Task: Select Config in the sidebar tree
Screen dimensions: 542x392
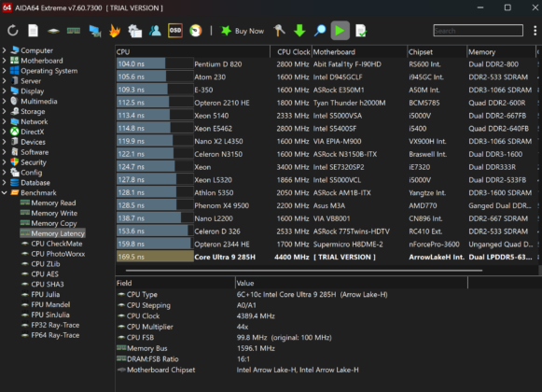Action: coord(31,173)
